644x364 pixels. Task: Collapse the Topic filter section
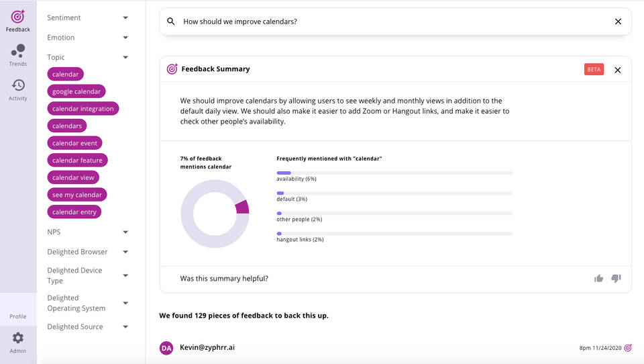125,57
